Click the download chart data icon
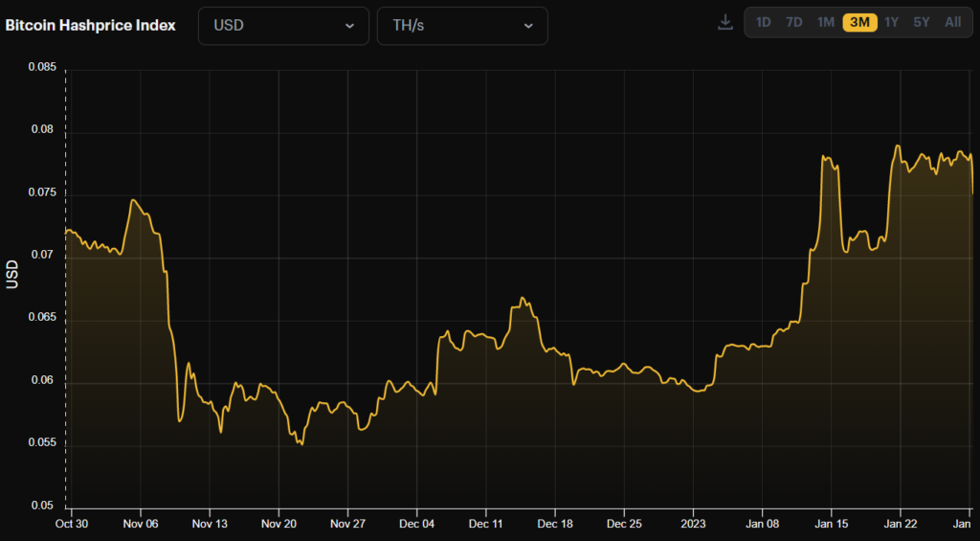This screenshot has width=980, height=541. 725,22
